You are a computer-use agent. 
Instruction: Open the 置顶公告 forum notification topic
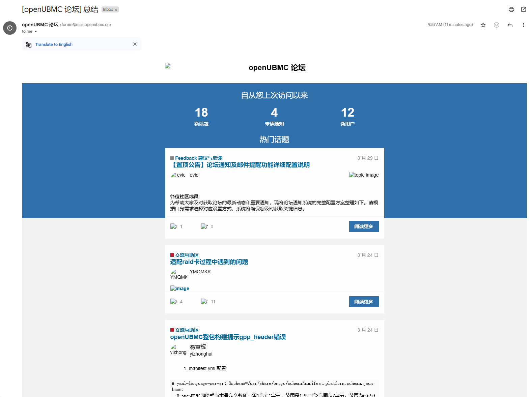point(240,165)
